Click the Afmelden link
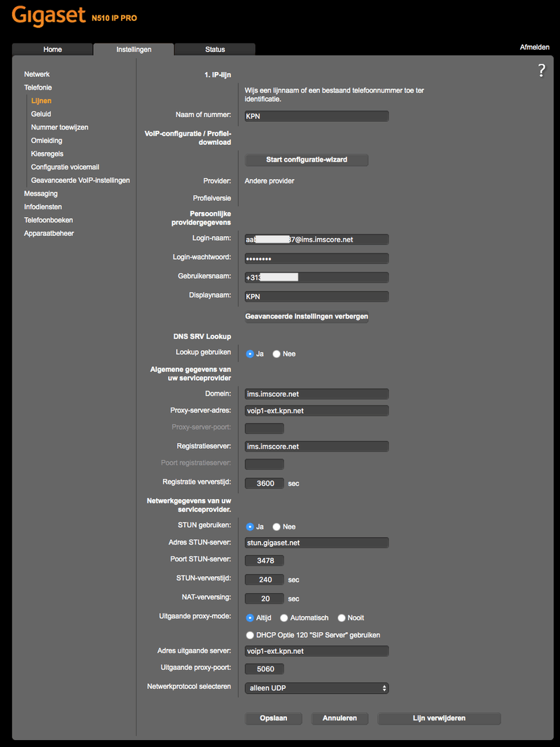560x747 pixels. click(x=535, y=48)
